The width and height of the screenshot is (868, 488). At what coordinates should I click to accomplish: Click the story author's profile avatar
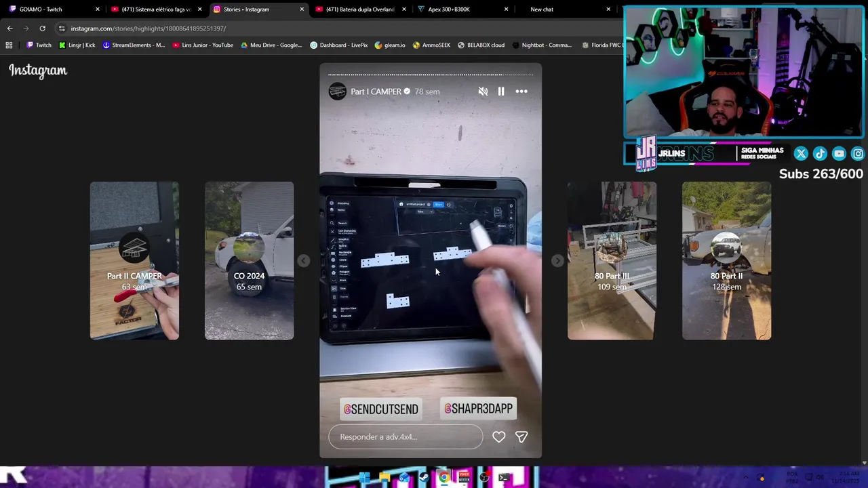pos(337,91)
